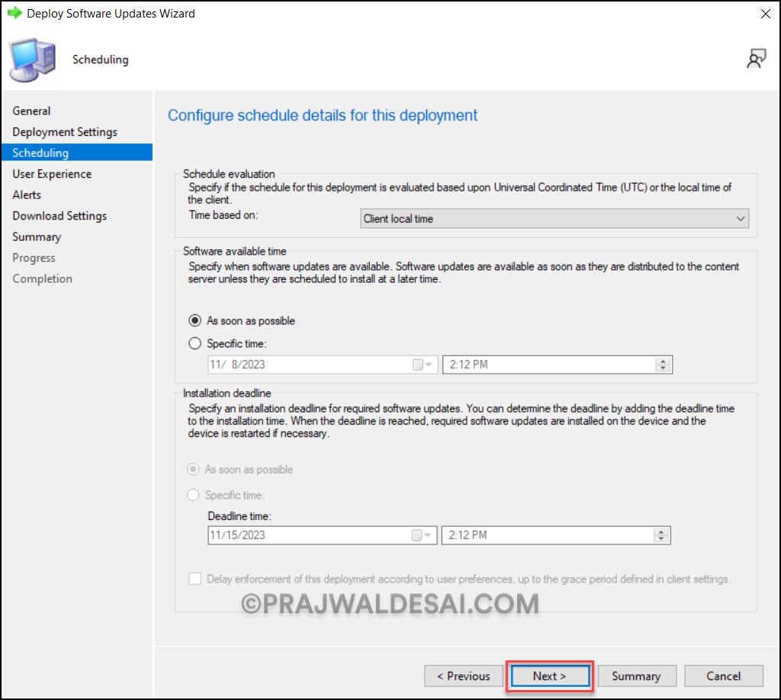Open calendar dropdown for 11/15/2023 deadline
Screen dimensions: 781x700
coord(421,535)
